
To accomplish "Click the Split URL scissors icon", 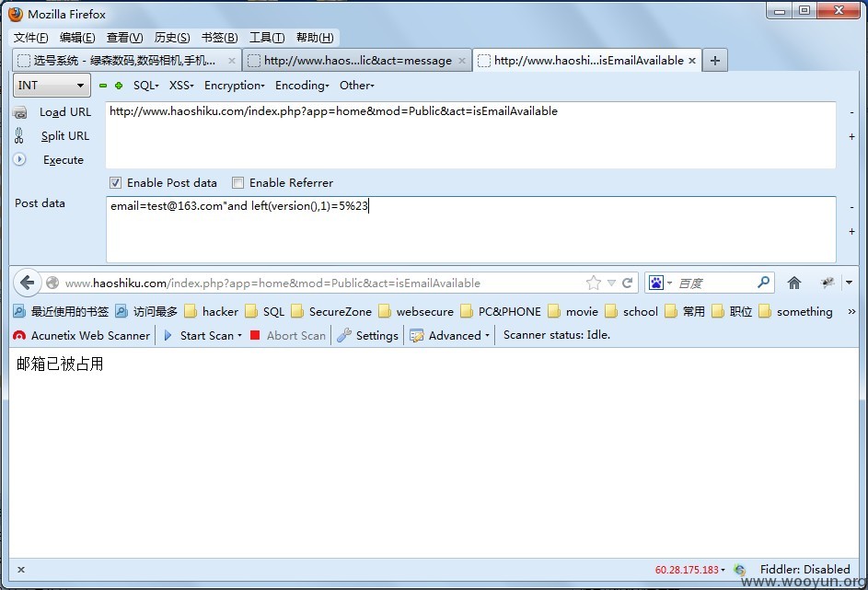I will pos(18,135).
